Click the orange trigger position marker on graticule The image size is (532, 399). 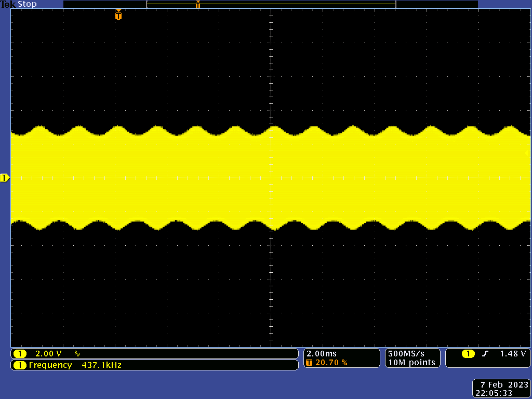pos(118,16)
